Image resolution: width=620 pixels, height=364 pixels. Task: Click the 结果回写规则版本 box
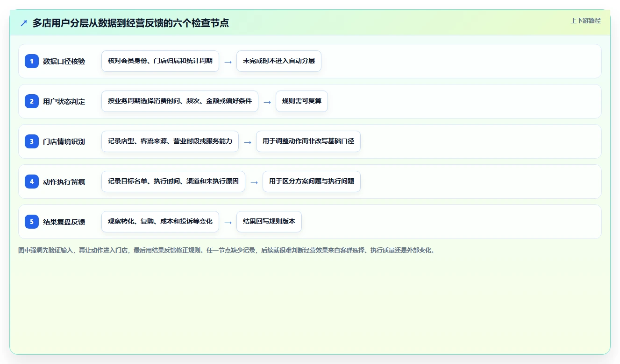tap(269, 222)
